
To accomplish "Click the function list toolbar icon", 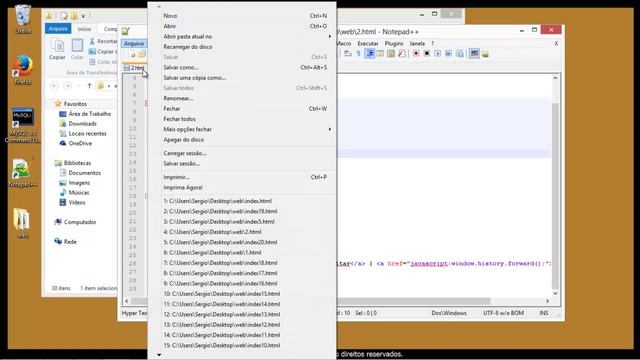I will tap(402, 53).
